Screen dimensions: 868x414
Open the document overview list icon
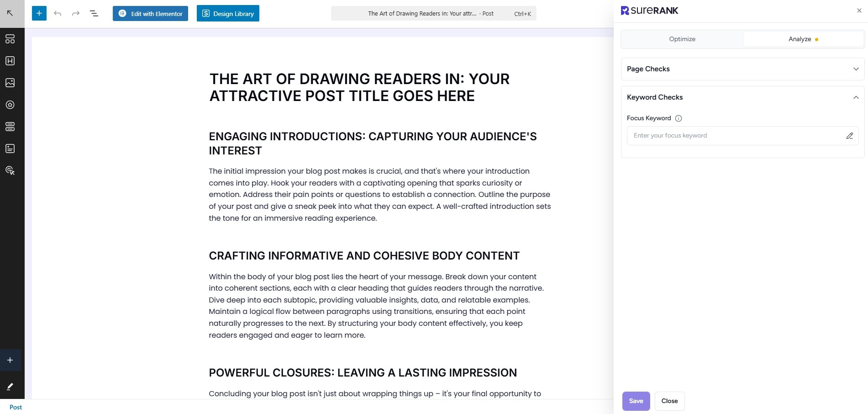[x=94, y=13]
